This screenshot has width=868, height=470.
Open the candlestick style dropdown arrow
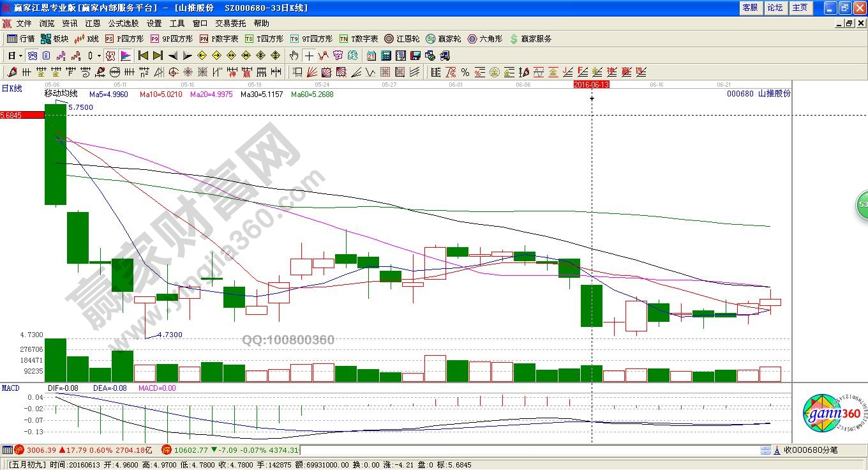click(x=99, y=56)
